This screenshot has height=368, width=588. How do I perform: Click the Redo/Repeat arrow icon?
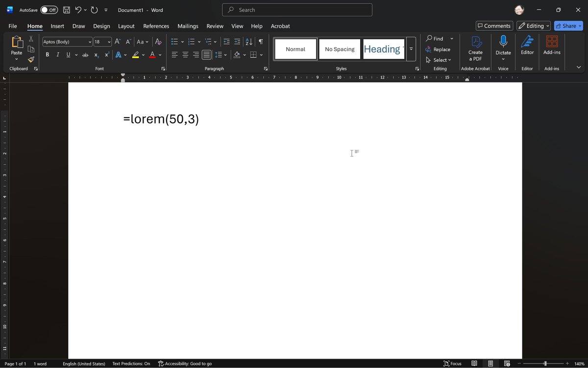click(x=94, y=10)
